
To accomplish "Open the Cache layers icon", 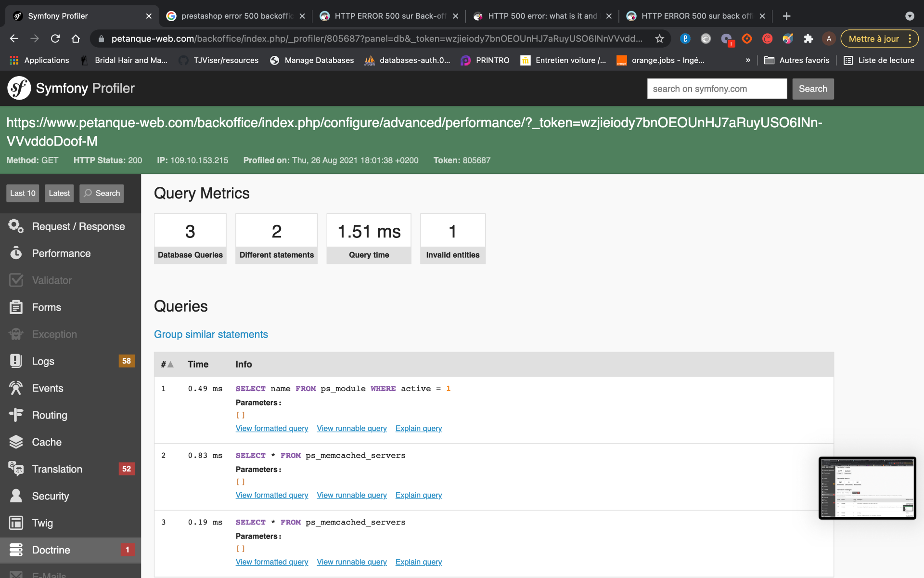I will pos(16,442).
